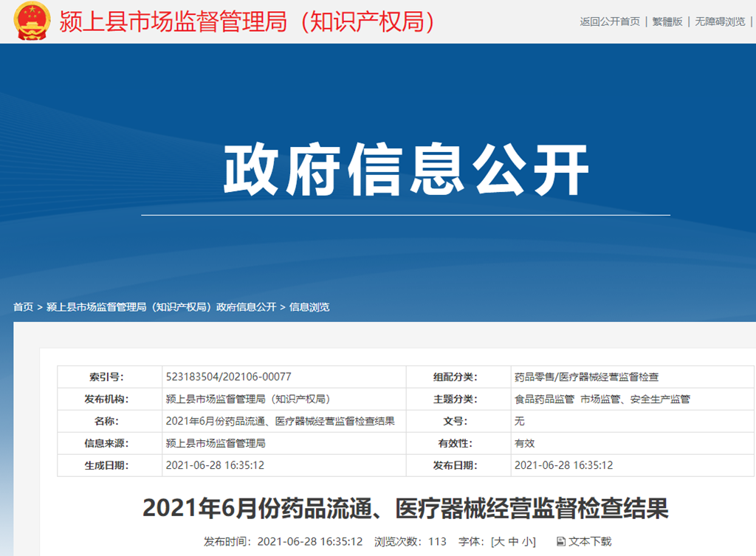Click the name cell 2021年6月份药品流通 in the table

[x=281, y=421]
